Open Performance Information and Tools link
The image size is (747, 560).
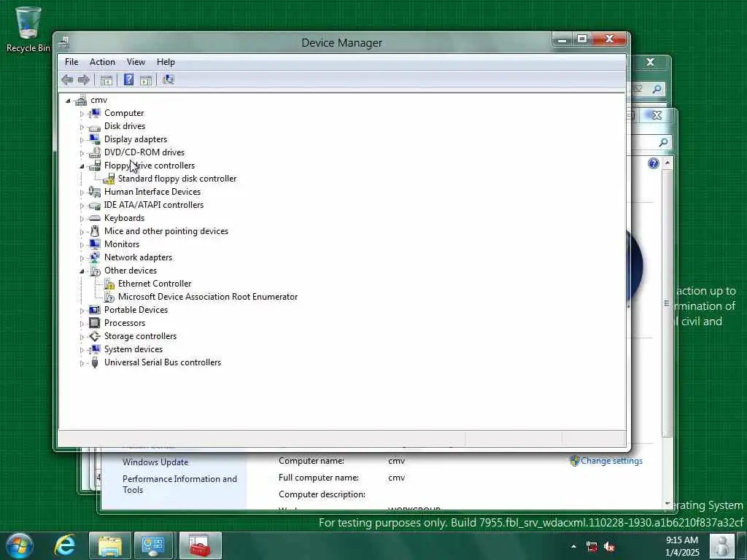[179, 484]
